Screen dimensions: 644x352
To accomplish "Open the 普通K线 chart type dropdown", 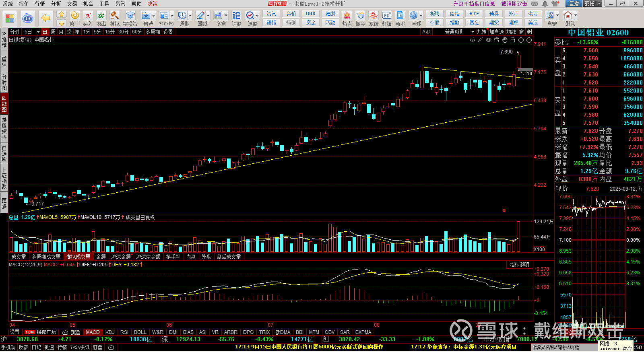I will 459,32.
